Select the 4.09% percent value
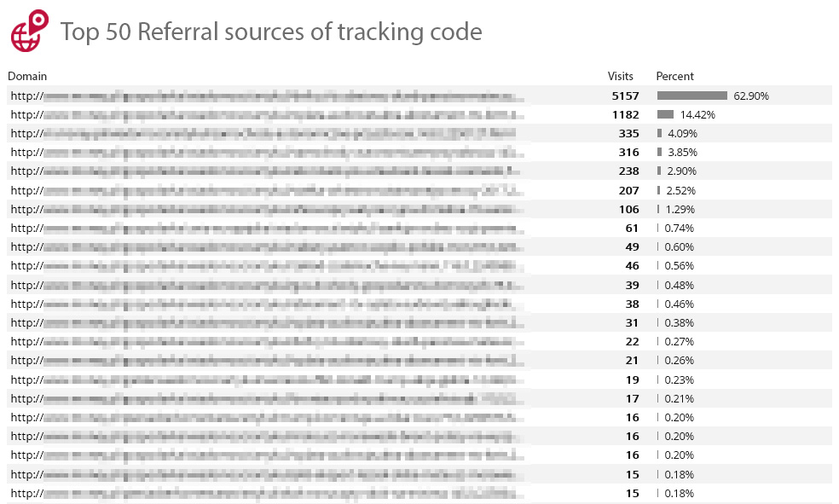Screen dimensions: 839x504 click(682, 133)
